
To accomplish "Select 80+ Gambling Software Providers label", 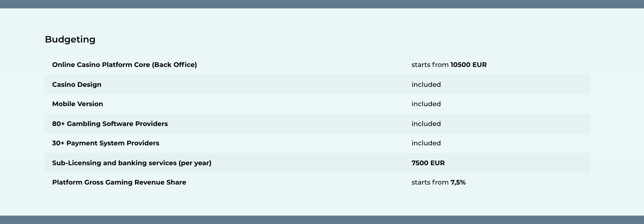I will pos(110,124).
